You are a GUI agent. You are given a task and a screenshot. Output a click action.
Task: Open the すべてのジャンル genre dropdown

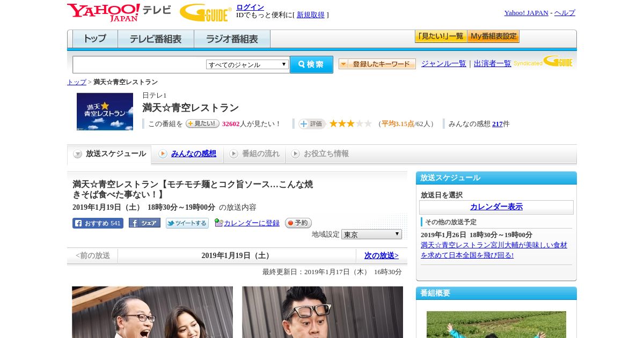247,64
